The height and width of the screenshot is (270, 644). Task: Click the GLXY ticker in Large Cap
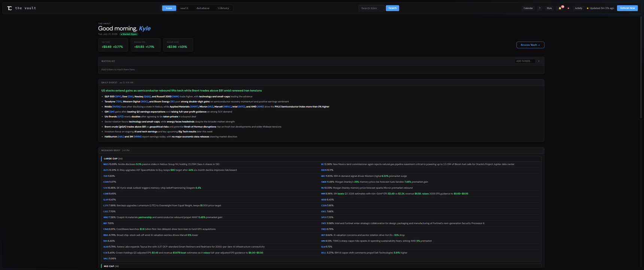tap(106, 200)
